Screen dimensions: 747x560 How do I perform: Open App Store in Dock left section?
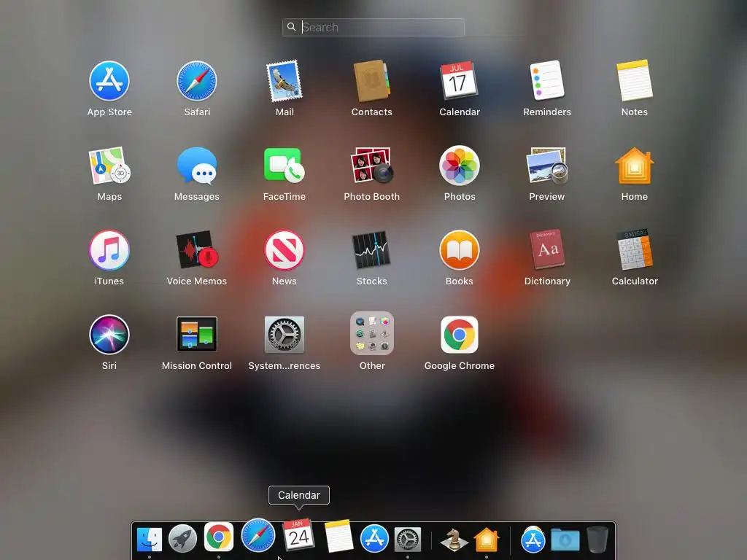(374, 539)
